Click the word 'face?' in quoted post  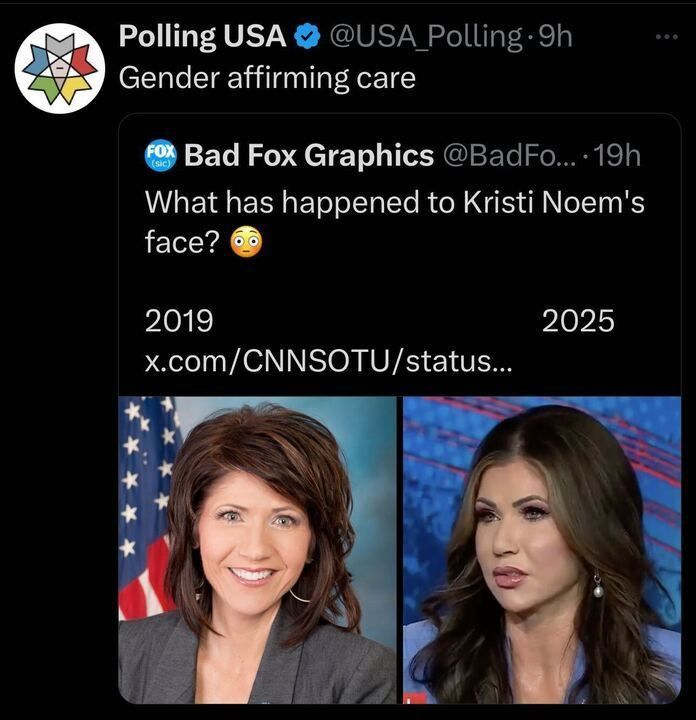[x=183, y=242]
